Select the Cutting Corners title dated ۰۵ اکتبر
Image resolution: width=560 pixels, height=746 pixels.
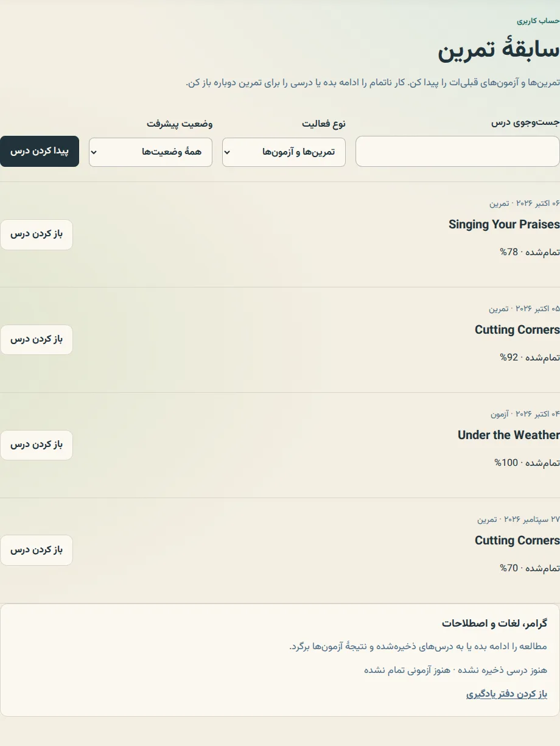tap(517, 329)
